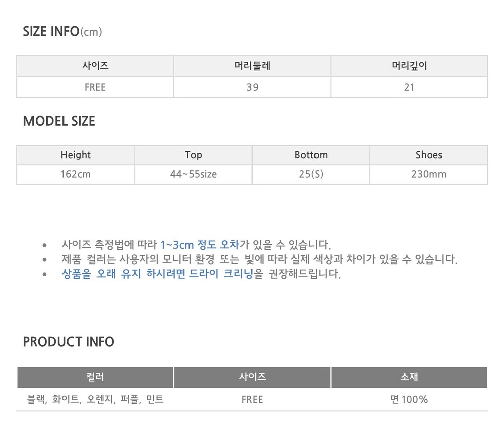This screenshot has height=427, width=504.
Task: Click the 44~55size cell
Action: click(x=194, y=174)
